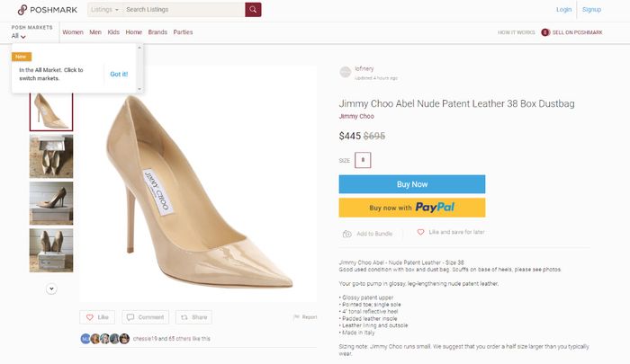Click second liker avatar

tap(95, 339)
